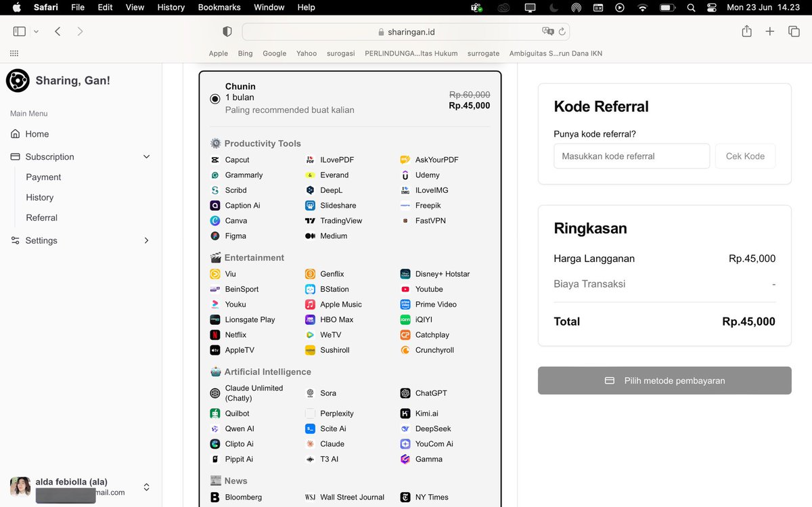Toggle the Safari sidebar button
This screenshot has width=812, height=507.
point(20,31)
